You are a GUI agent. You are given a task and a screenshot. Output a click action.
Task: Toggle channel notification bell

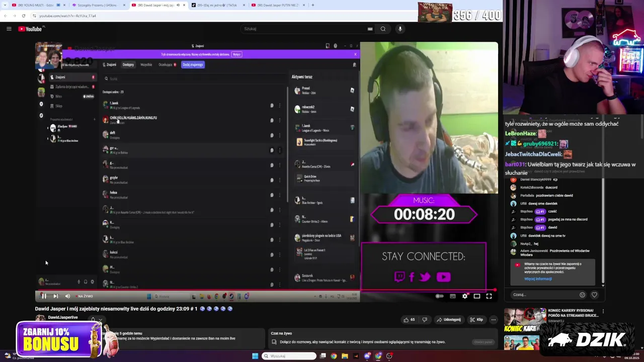click(93, 320)
